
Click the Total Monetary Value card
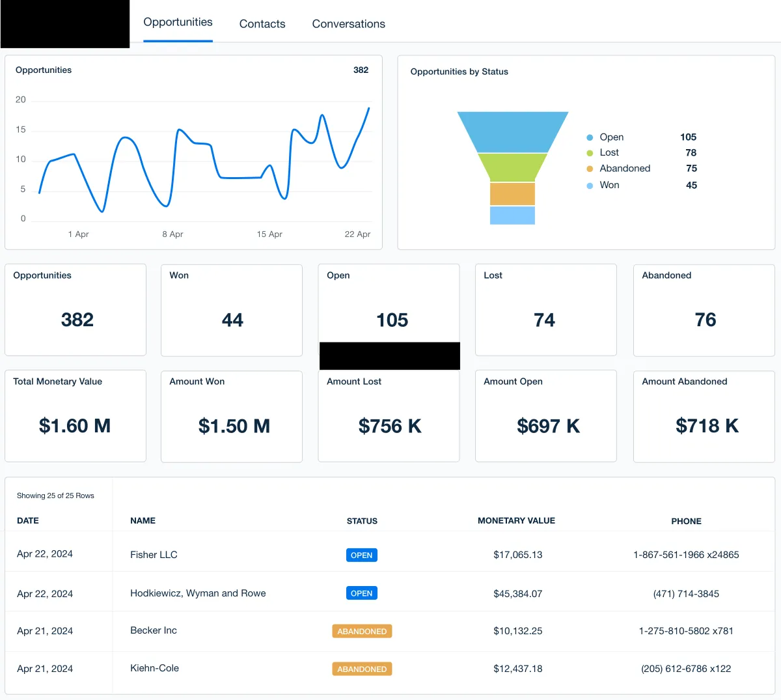75,416
